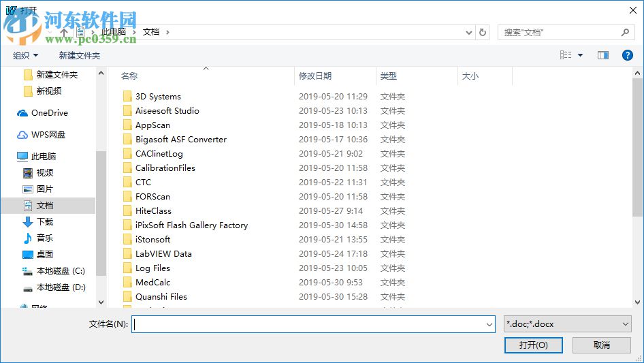
Task: Open 本地磁盘 (C:) in sidebar
Action: coord(53,271)
